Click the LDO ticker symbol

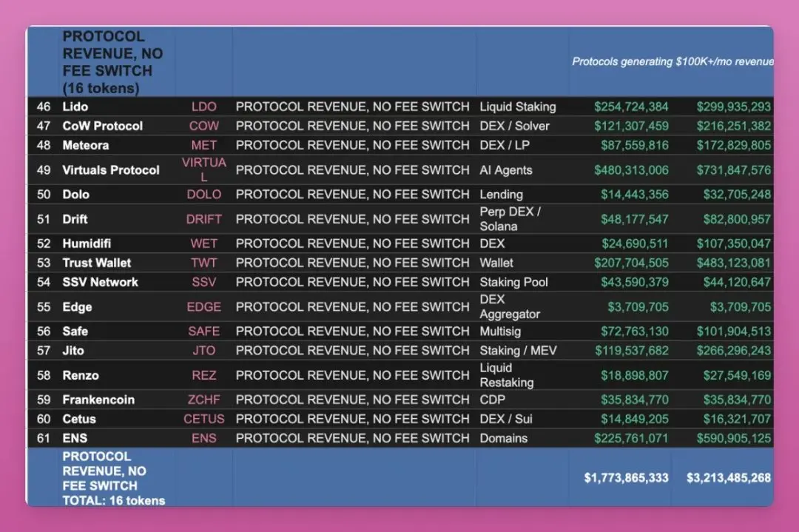204,107
